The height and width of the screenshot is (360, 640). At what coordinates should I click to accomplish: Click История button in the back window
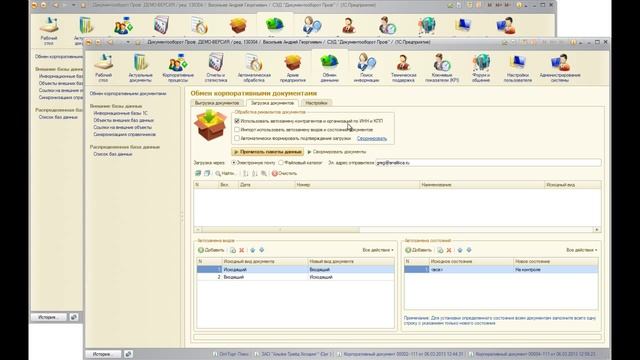click(x=49, y=317)
